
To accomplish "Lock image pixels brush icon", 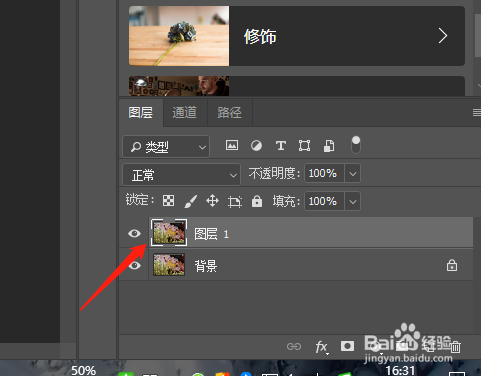I will [x=191, y=201].
